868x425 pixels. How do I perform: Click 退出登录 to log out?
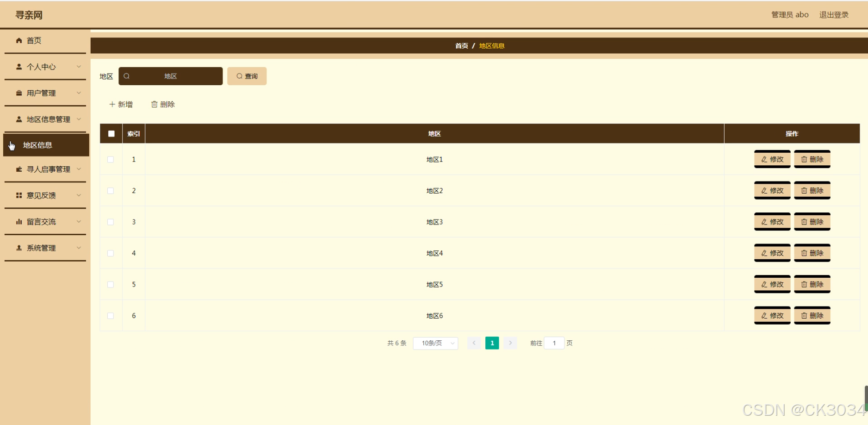[x=834, y=15]
